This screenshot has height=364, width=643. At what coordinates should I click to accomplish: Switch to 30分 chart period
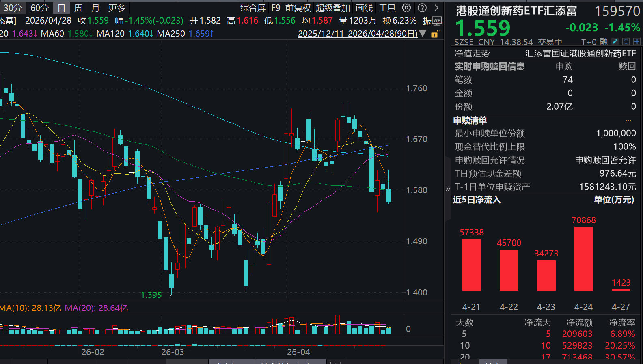(x=12, y=8)
